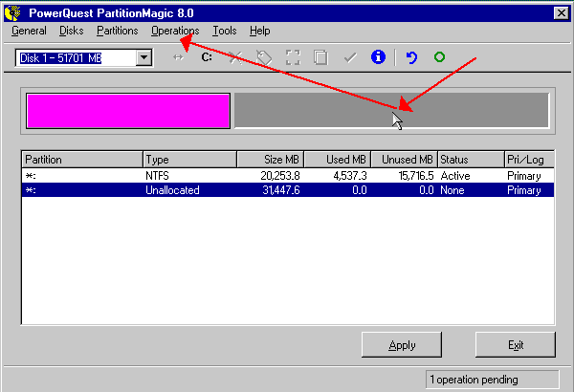This screenshot has height=392, width=574.
Task: Click the copy partition toolbar icon
Action: click(320, 57)
